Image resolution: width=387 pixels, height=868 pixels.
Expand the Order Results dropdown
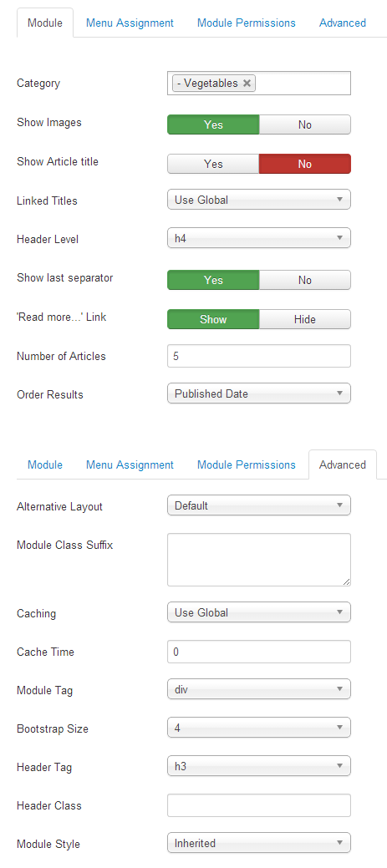coord(259,393)
